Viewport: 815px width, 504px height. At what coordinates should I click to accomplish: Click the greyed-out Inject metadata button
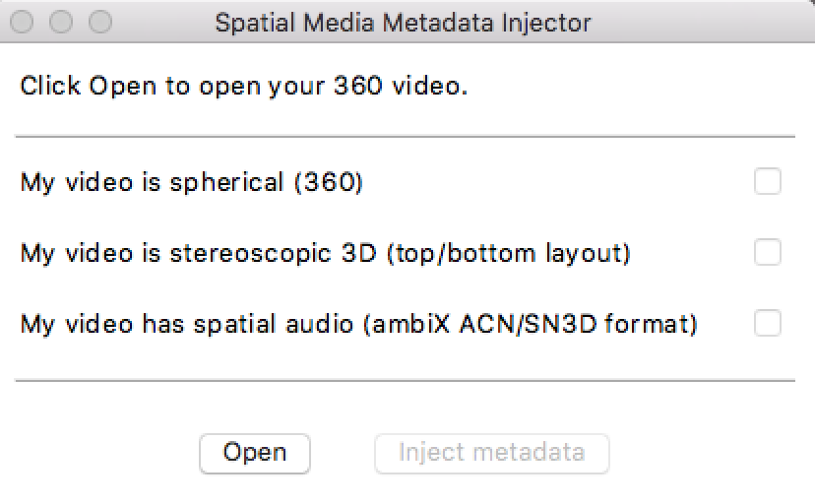point(492,454)
